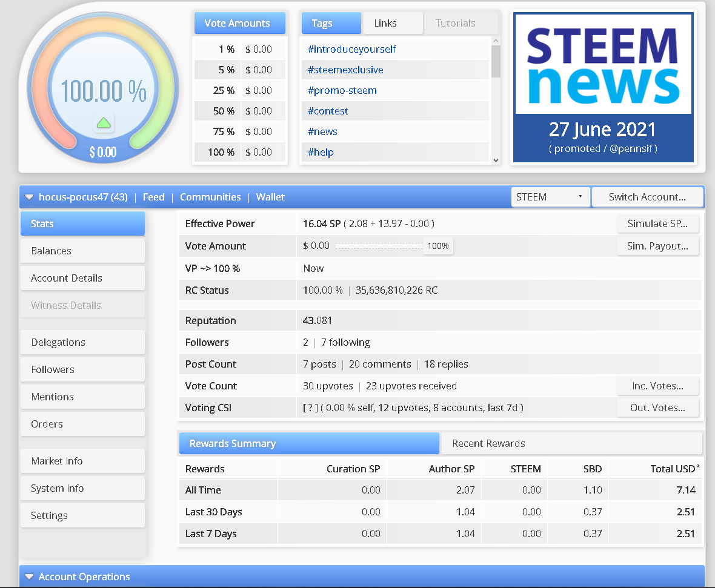Open Settings in the sidebar

82,515
